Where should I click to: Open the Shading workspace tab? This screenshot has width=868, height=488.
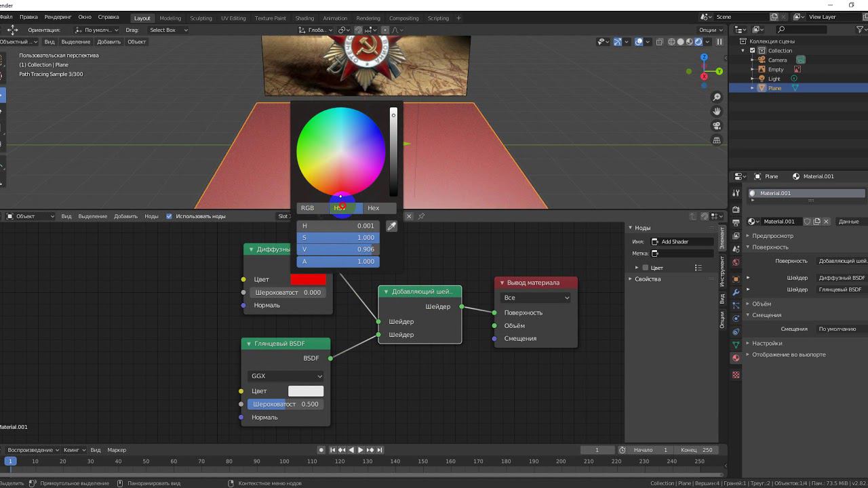(x=304, y=18)
